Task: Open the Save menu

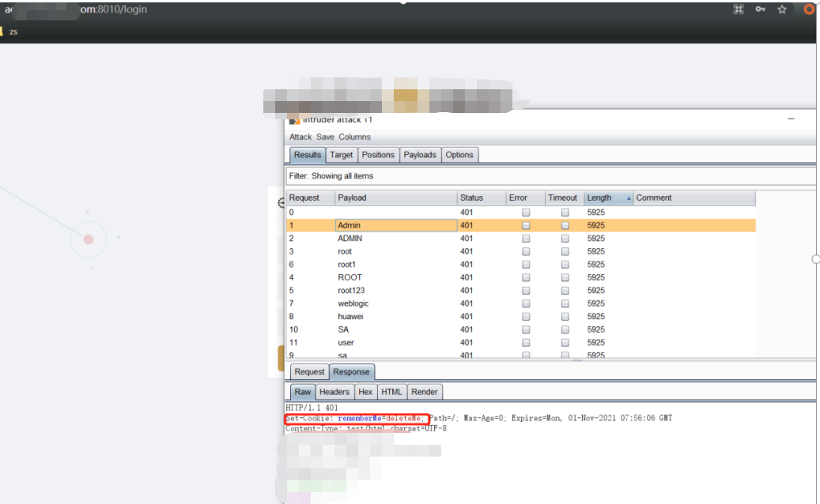Action: (x=325, y=137)
